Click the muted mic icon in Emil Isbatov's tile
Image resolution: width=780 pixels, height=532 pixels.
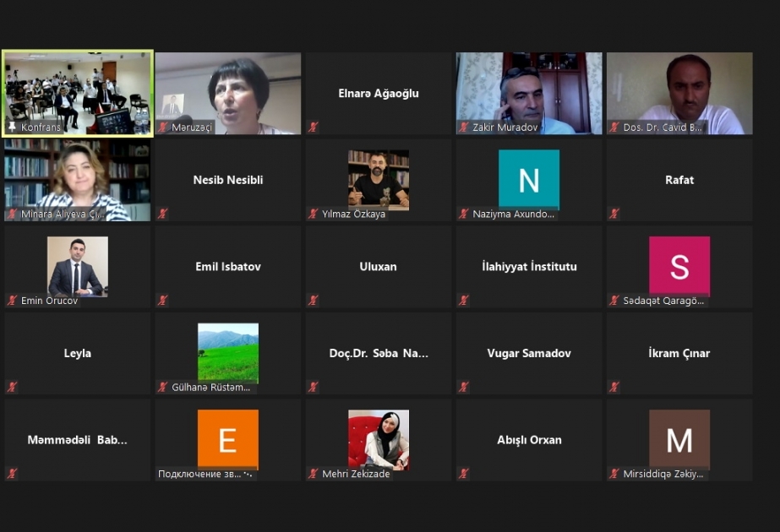point(162,301)
